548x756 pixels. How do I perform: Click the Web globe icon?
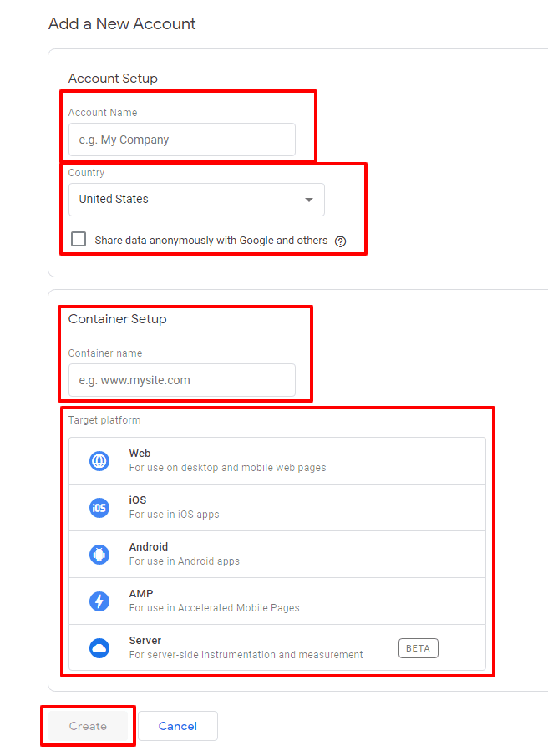pyautogui.click(x=99, y=461)
